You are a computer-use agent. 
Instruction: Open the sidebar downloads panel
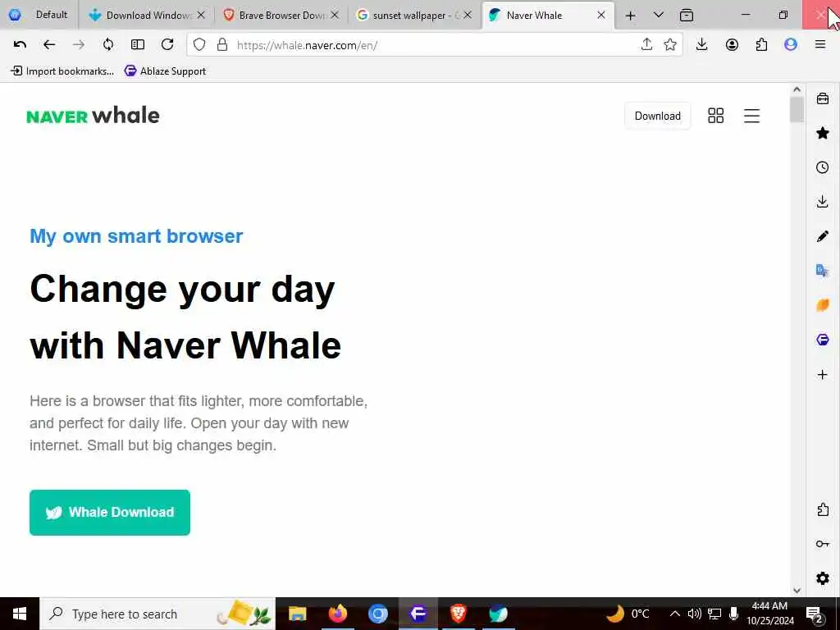click(x=822, y=202)
